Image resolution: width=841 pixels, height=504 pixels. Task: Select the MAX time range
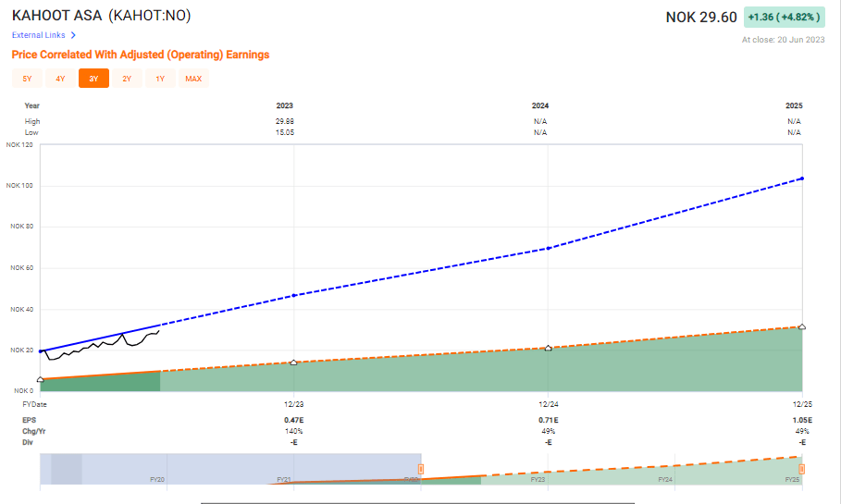[x=193, y=79]
